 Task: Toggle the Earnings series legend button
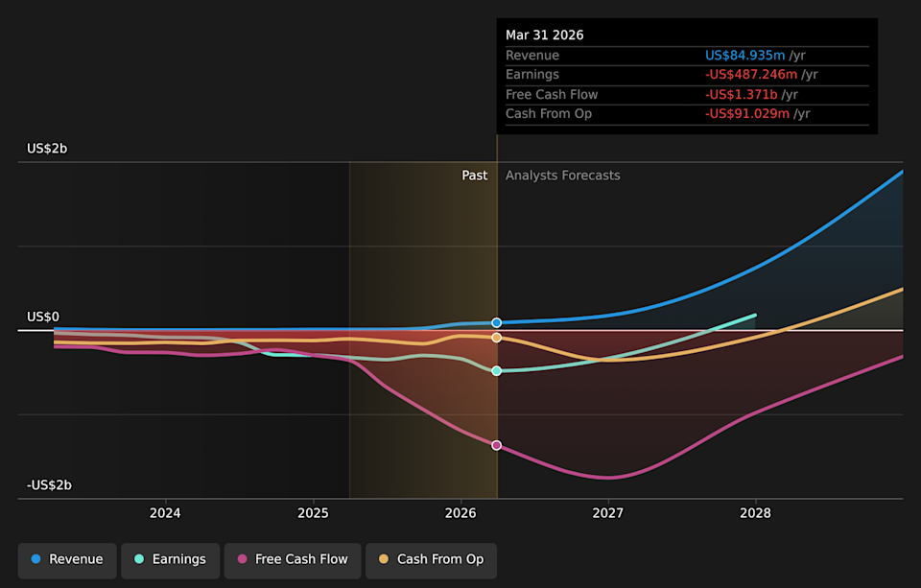coord(171,560)
